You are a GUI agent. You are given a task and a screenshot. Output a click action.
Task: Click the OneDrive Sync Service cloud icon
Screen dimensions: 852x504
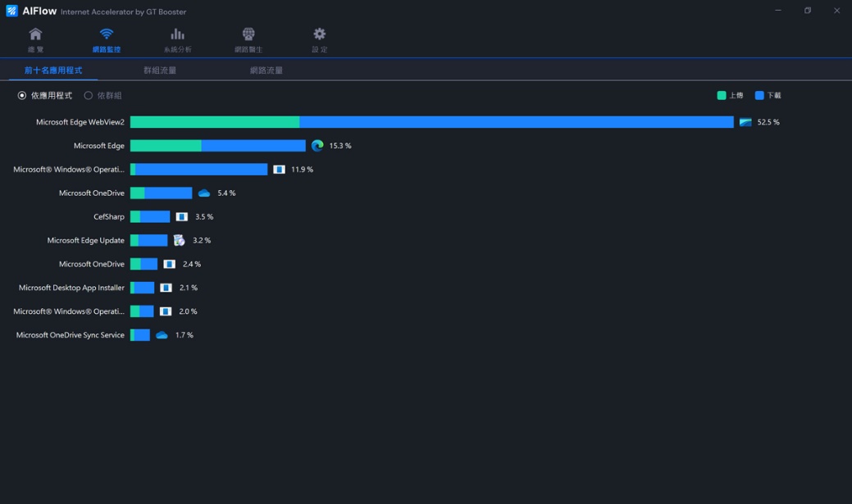coord(162,335)
